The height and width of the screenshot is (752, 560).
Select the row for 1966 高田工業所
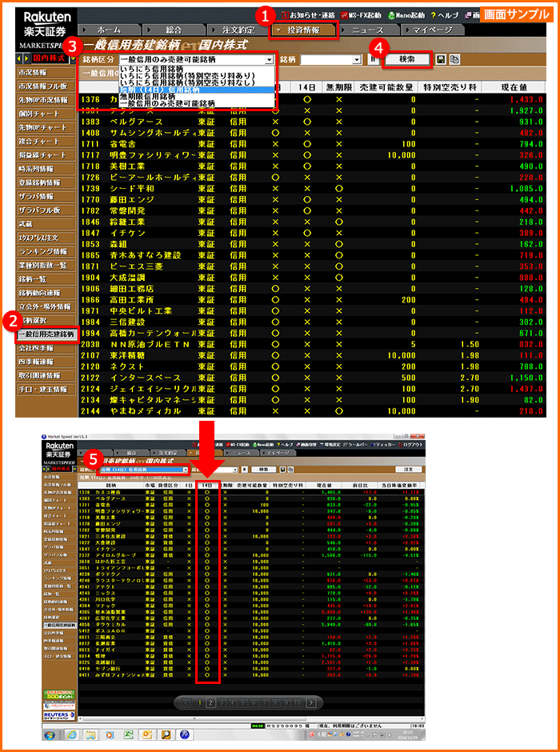312,299
